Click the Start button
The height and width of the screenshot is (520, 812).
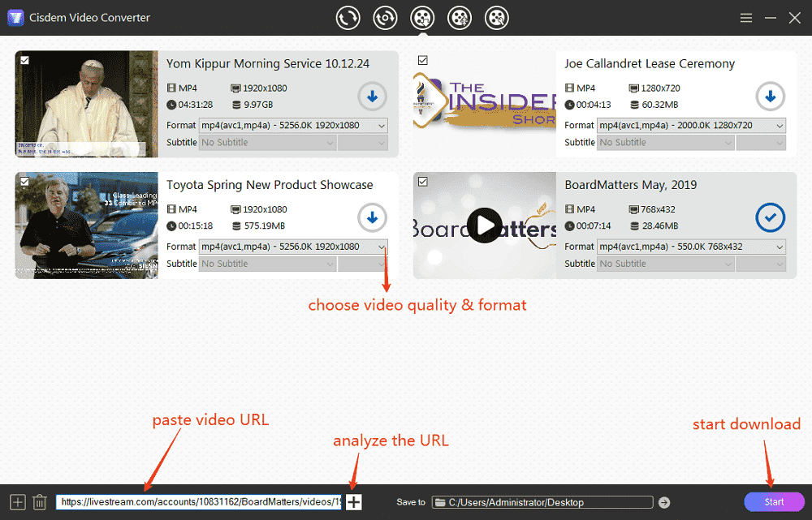774,502
